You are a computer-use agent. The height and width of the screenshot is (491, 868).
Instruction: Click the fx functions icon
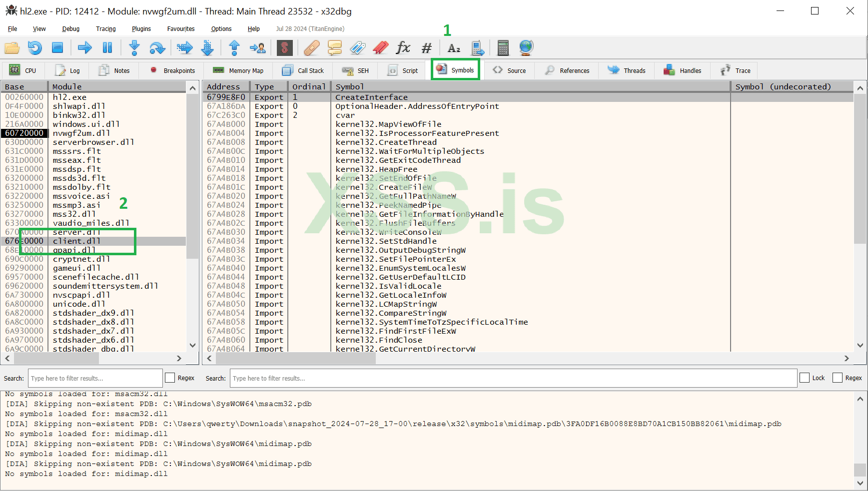403,48
